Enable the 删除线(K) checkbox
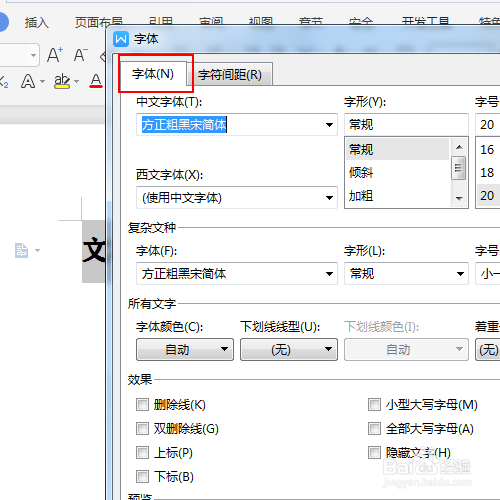This screenshot has width=500, height=500. [x=142, y=405]
